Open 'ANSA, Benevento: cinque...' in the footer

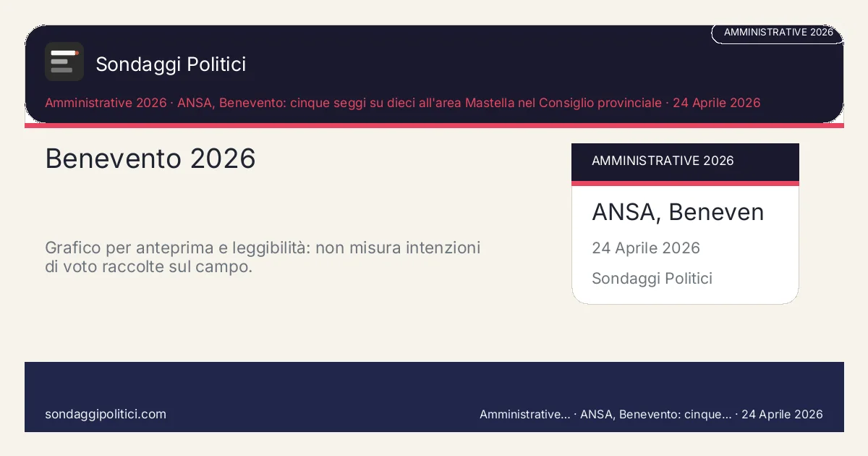coord(655,414)
